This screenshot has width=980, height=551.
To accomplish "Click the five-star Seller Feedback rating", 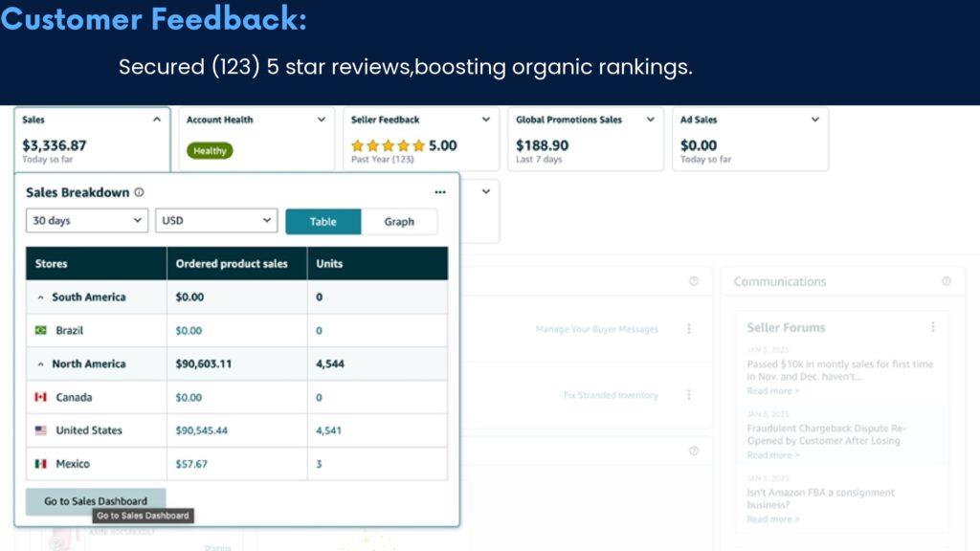I will click(x=389, y=145).
